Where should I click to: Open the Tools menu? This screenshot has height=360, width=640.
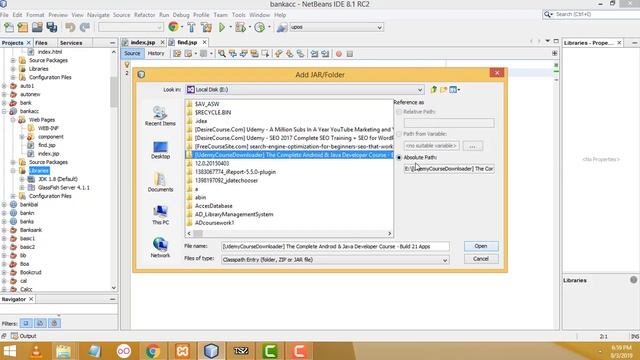pos(238,15)
